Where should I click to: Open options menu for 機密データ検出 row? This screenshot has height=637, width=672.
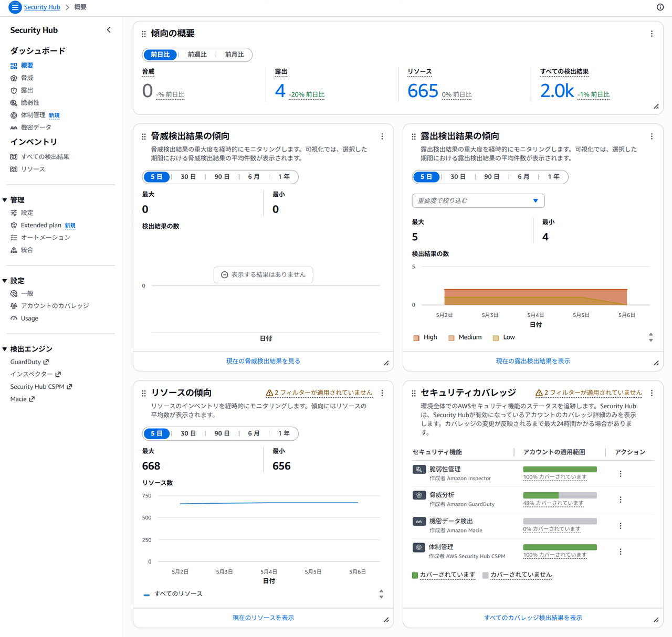[x=620, y=526]
